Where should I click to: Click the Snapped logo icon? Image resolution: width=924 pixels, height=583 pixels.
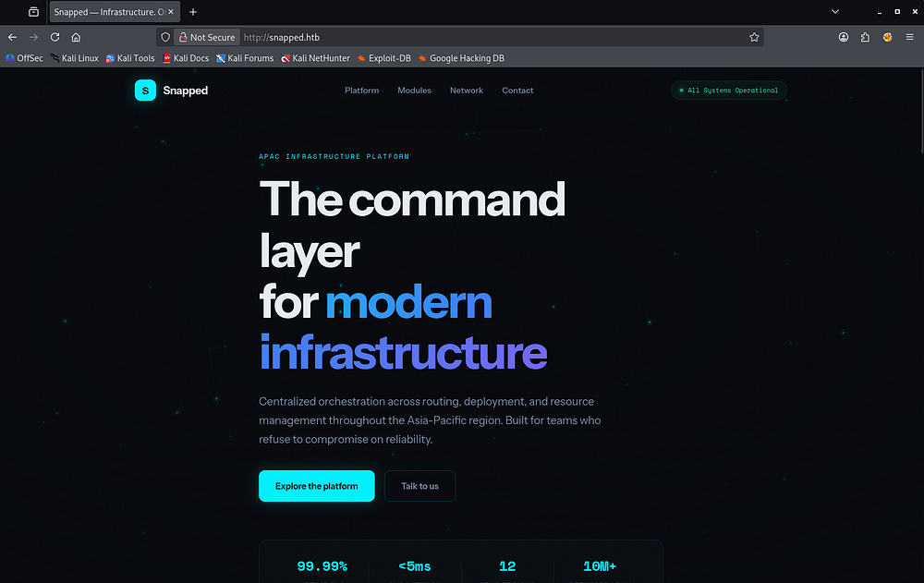(x=145, y=91)
